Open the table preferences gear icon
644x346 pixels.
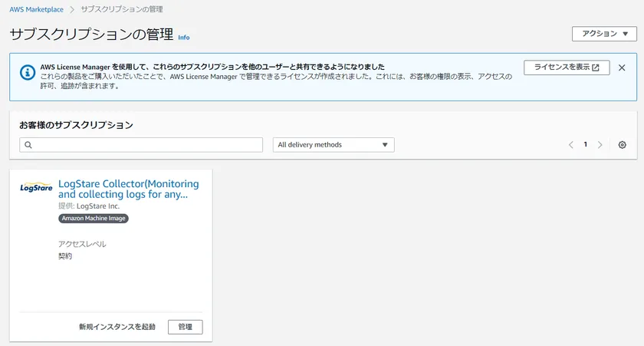[x=622, y=145]
